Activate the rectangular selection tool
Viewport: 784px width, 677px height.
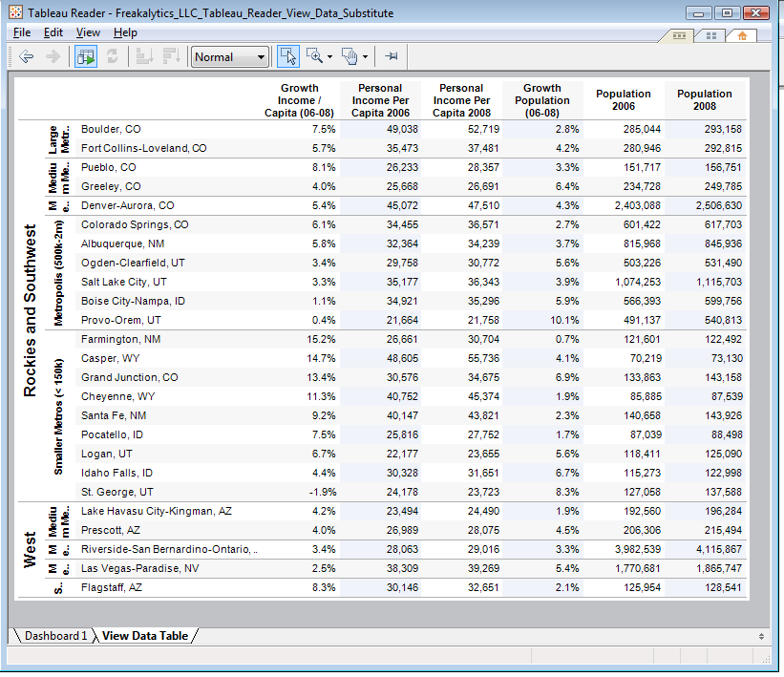(289, 55)
